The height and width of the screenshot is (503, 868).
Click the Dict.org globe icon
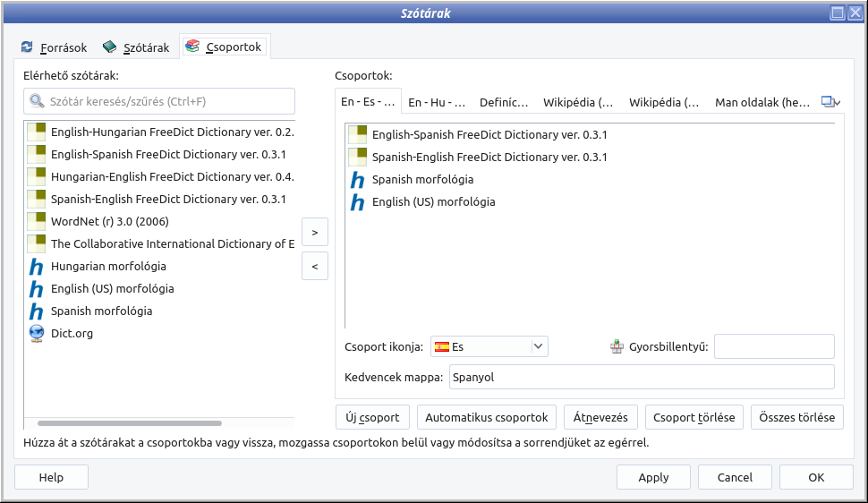(x=36, y=334)
